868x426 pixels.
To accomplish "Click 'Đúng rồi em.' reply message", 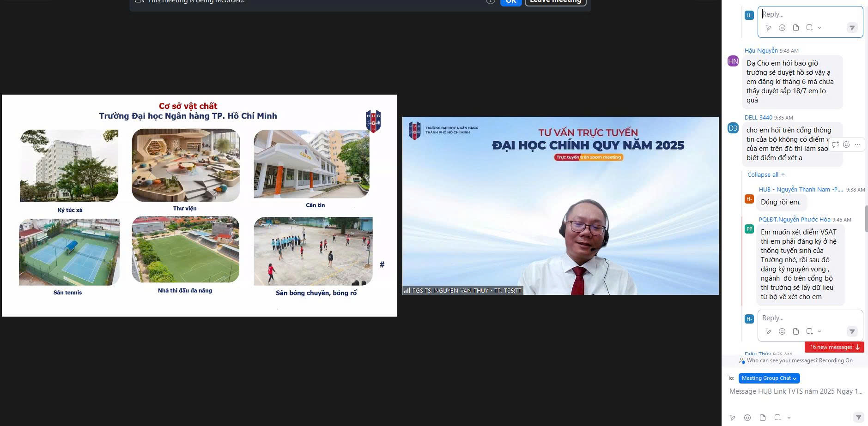I will click(781, 202).
